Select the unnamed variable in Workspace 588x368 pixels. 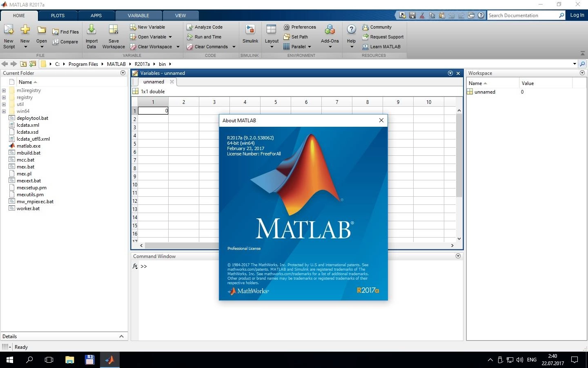[485, 92]
